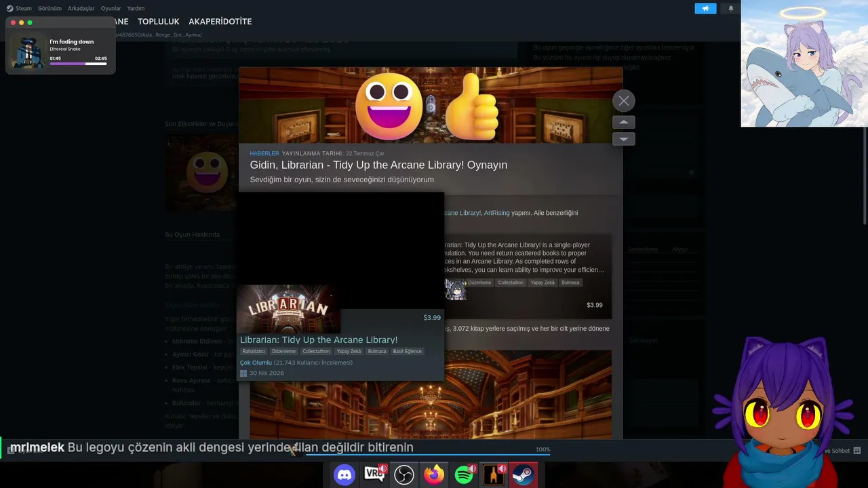Open the Oyunlar menu
Screen dimensions: 868x488
pyautogui.click(x=111, y=8)
